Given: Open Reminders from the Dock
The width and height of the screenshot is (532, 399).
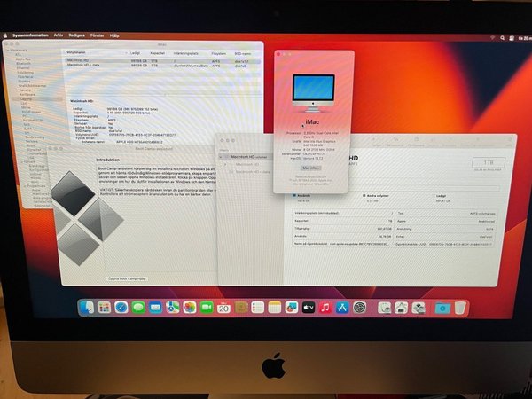Looking at the screenshot, I should click(257, 308).
